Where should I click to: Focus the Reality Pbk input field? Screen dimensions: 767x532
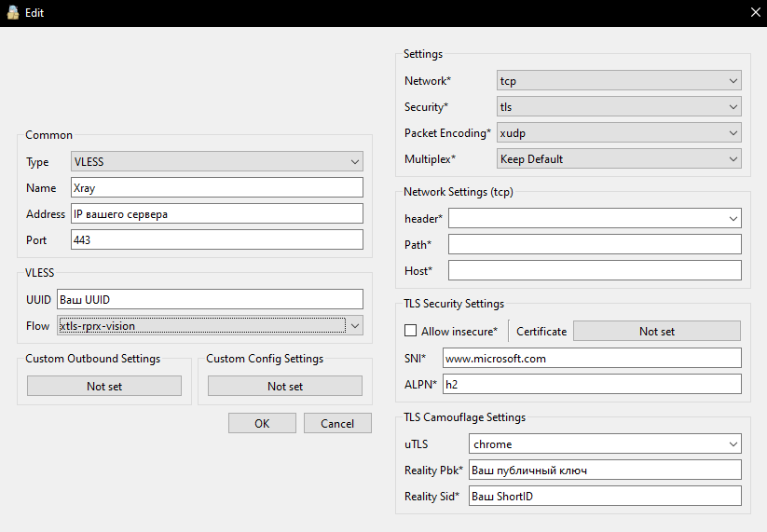(605, 471)
